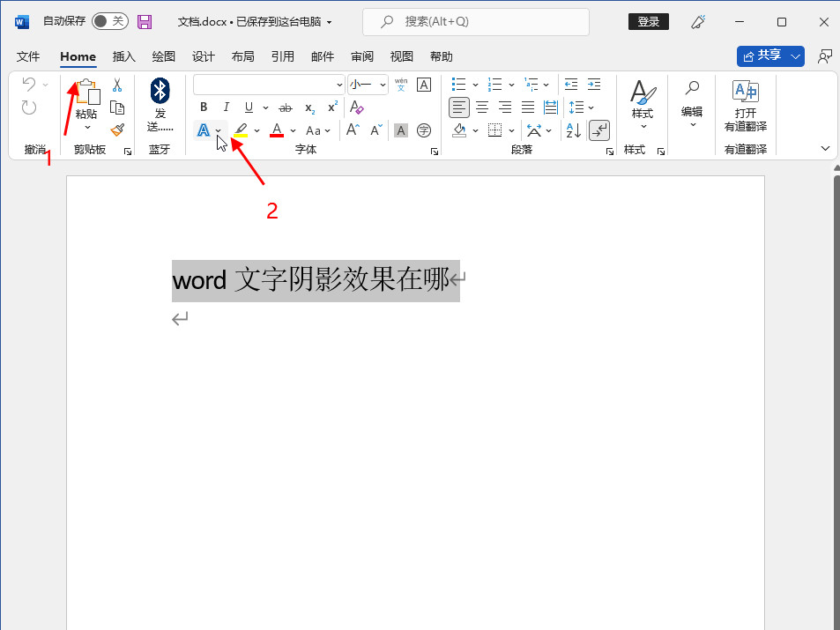Clear all formatting eraser icon
Viewport: 840px width, 630px height.
click(357, 107)
